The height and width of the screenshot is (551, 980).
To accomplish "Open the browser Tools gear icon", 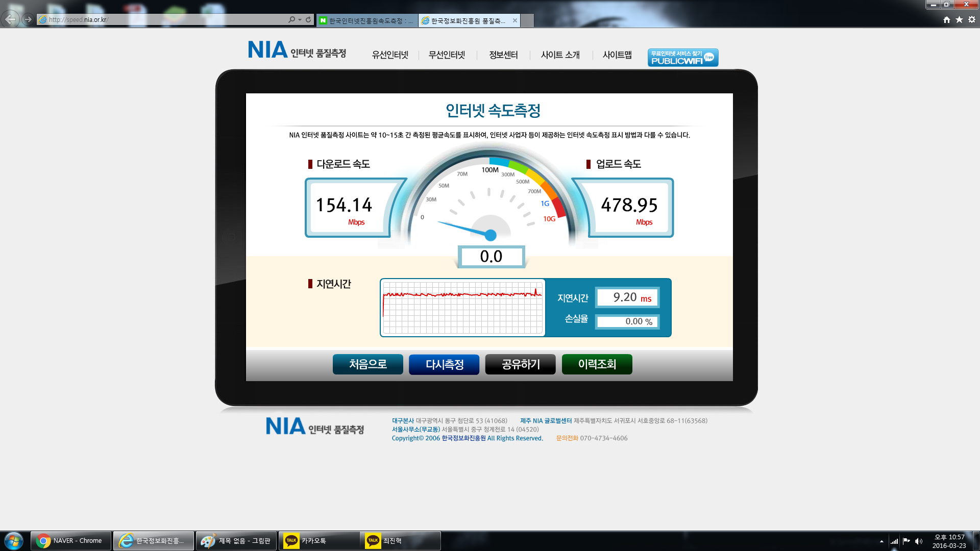I will 972,19.
